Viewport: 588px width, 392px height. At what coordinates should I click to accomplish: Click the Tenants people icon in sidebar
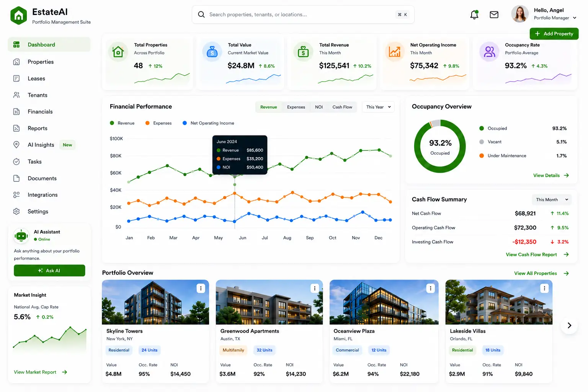click(x=16, y=95)
